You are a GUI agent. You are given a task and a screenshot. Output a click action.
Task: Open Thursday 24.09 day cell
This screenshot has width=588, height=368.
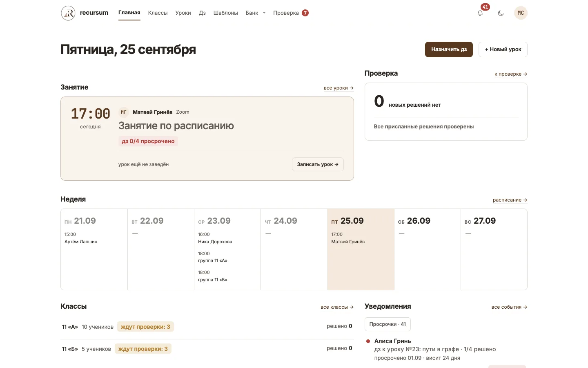[294, 249]
